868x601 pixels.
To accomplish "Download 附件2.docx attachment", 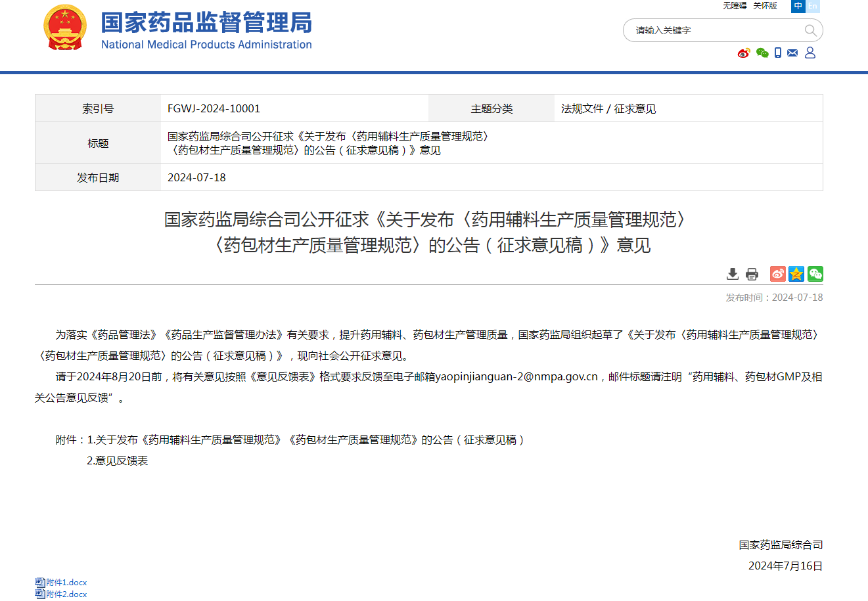I will tap(66, 594).
